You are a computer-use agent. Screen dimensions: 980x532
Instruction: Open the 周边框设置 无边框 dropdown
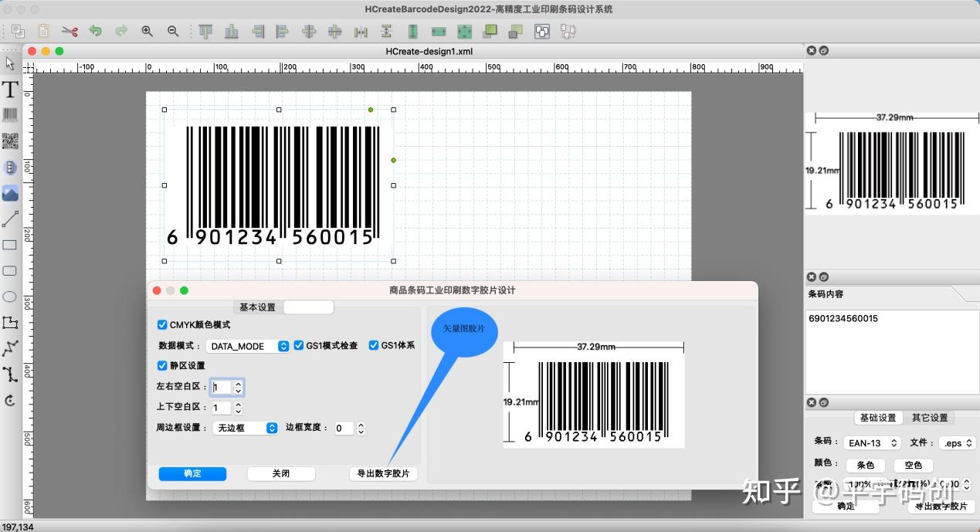(x=246, y=428)
